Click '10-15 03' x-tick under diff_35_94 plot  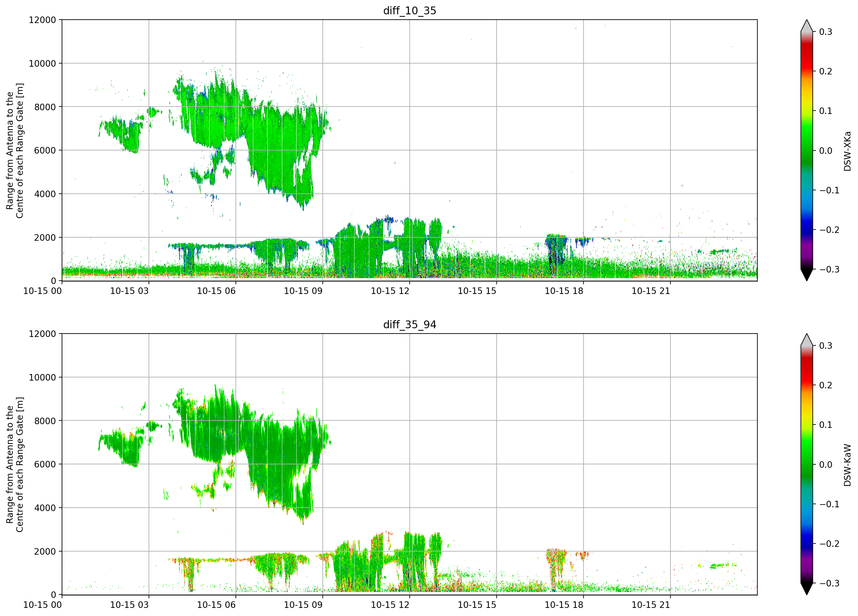129,605
